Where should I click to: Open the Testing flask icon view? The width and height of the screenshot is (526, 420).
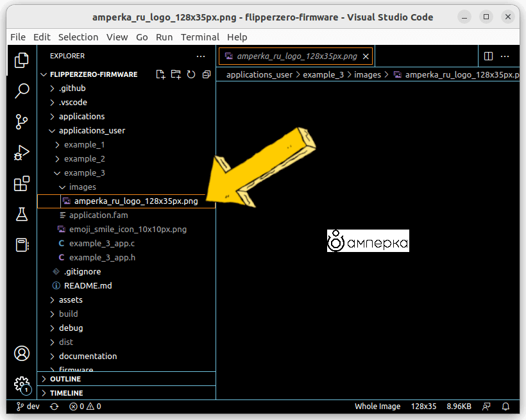coord(22,215)
